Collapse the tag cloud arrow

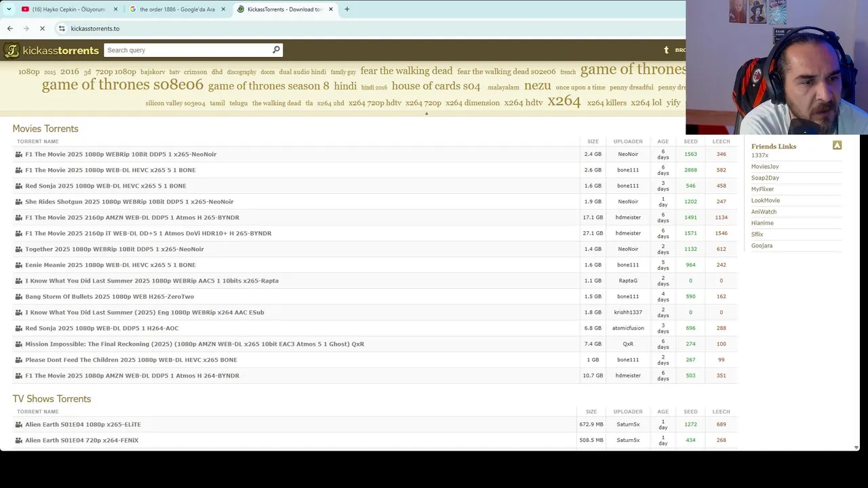427,113
